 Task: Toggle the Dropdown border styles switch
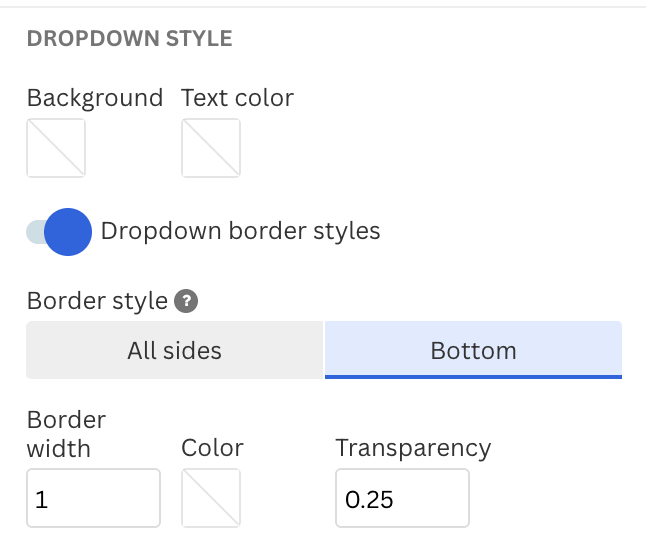coord(59,232)
